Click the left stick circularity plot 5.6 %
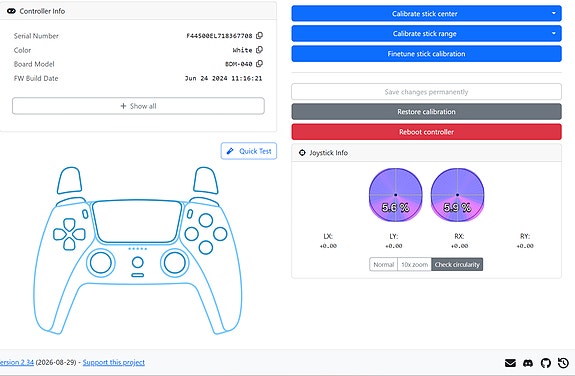The image size is (575, 376). 395,195
